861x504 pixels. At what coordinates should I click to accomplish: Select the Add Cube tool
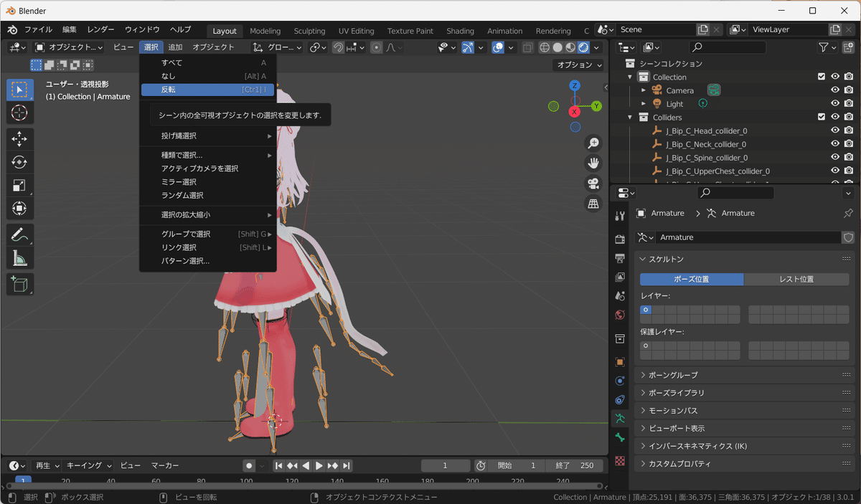point(19,284)
